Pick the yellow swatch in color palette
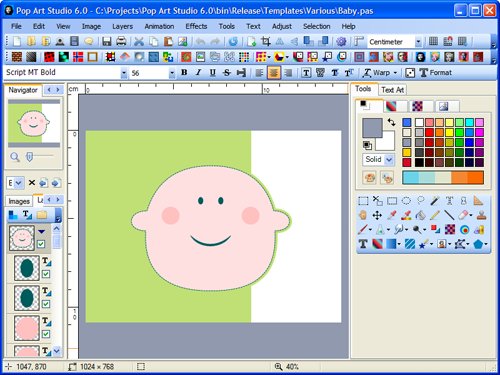The width and height of the screenshot is (500, 375). pyautogui.click(x=449, y=133)
